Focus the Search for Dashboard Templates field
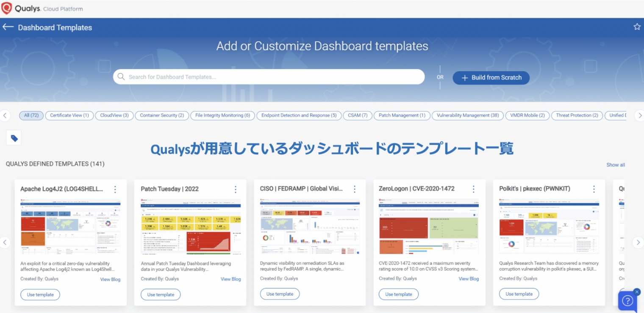The width and height of the screenshot is (644, 313). point(269,77)
